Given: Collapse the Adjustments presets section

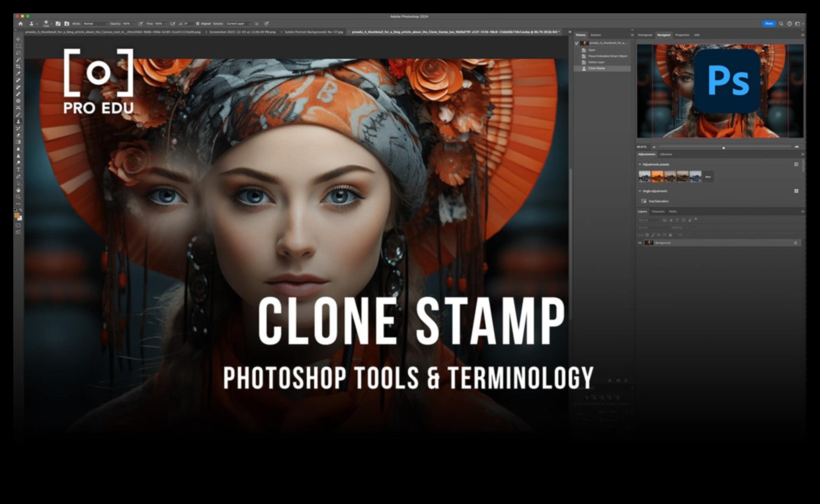Looking at the screenshot, I should tap(639, 164).
